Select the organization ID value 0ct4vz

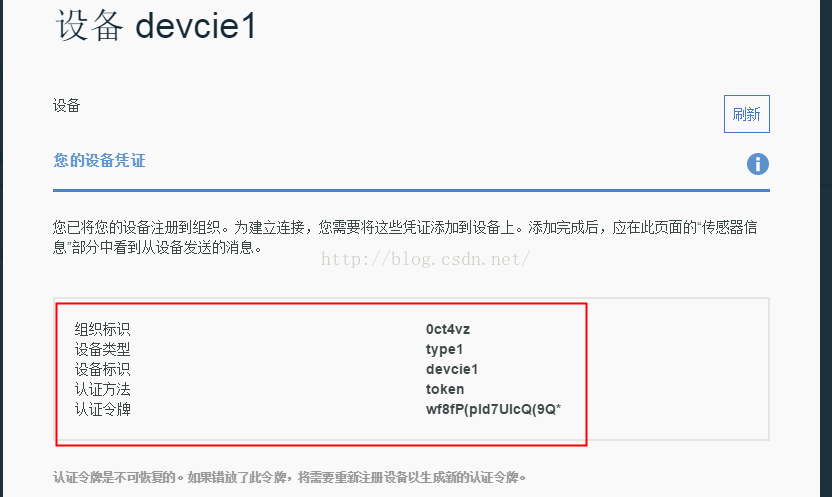447,329
